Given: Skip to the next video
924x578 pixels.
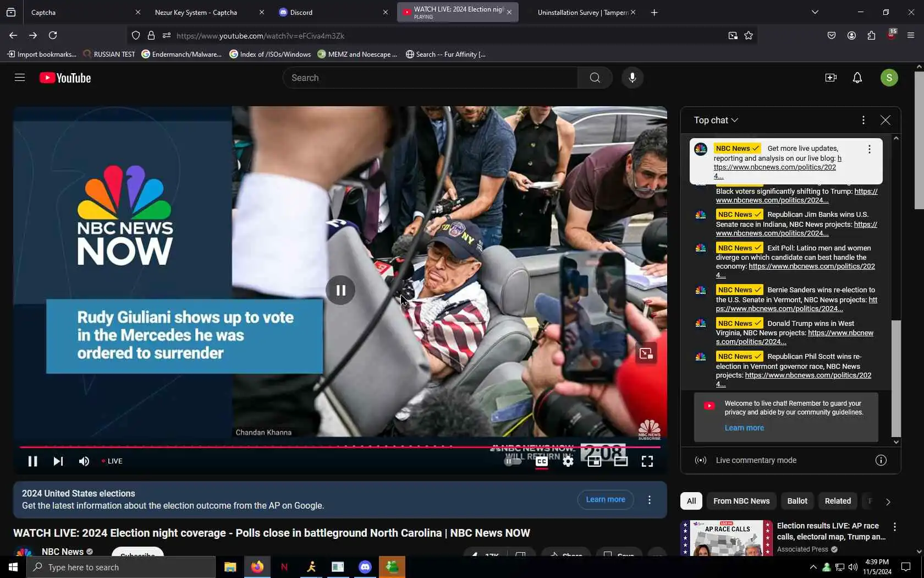Looking at the screenshot, I should [x=58, y=461].
